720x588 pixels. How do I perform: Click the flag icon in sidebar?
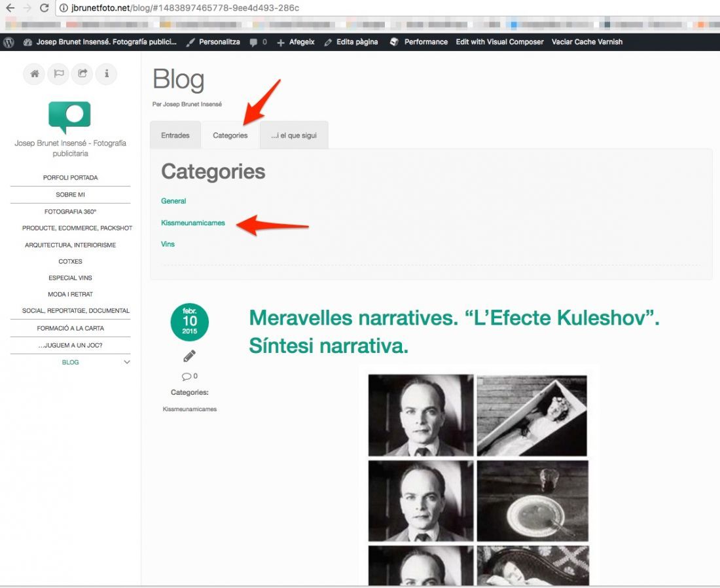59,73
